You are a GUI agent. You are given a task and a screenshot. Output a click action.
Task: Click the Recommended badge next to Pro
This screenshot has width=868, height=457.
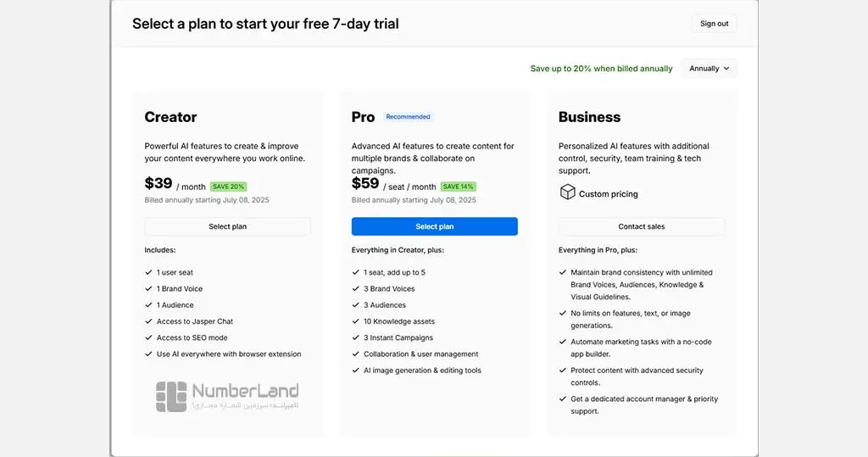click(408, 117)
